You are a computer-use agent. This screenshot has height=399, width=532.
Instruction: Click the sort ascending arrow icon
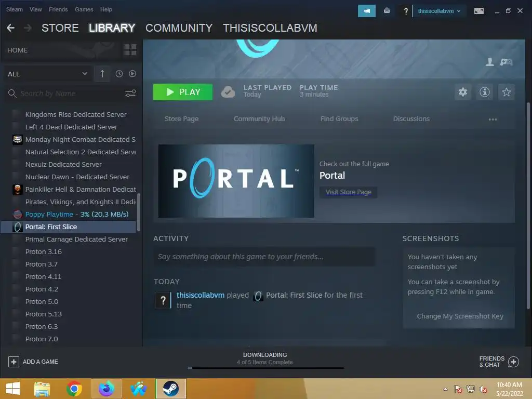tap(102, 74)
